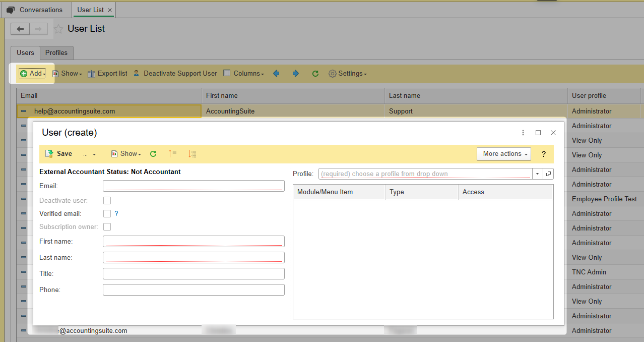Click Export list in the toolbar

coord(107,74)
